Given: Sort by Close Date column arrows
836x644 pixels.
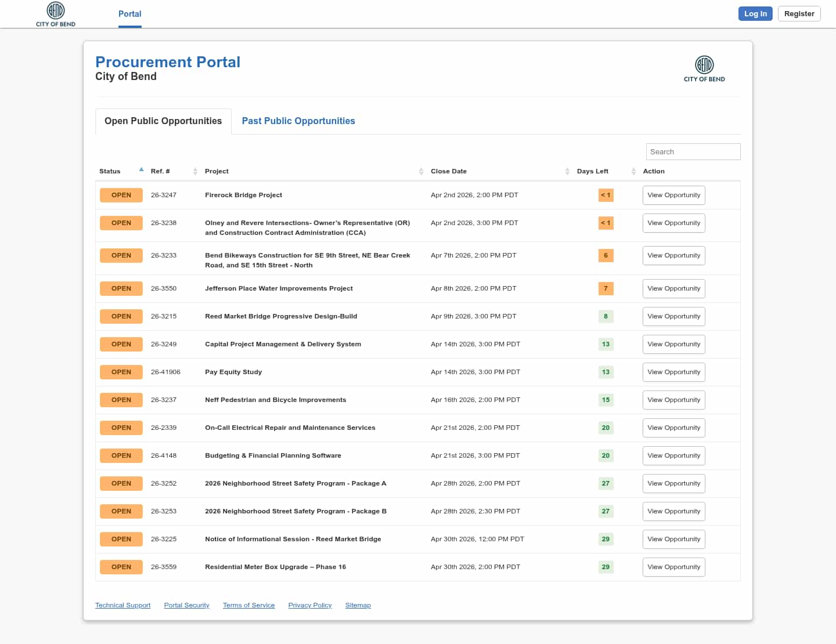Looking at the screenshot, I should click(x=567, y=171).
